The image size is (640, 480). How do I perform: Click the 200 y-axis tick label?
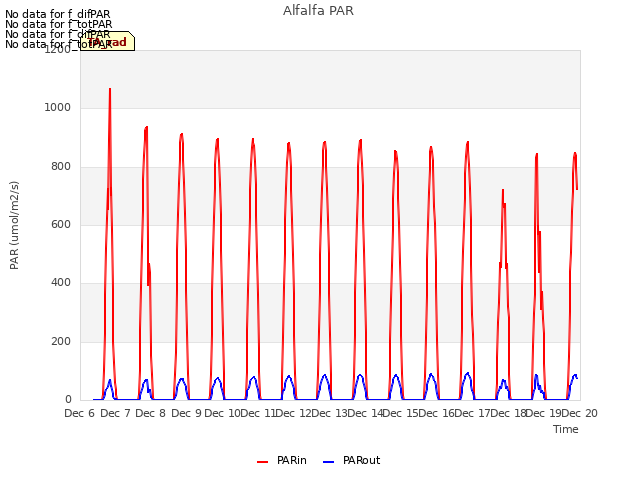[61, 341]
